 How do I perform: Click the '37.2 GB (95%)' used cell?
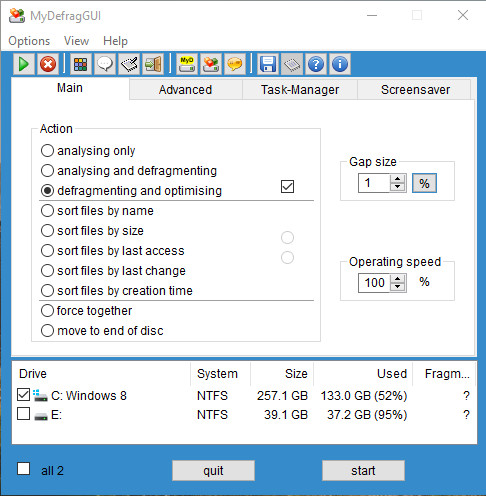[x=367, y=415]
